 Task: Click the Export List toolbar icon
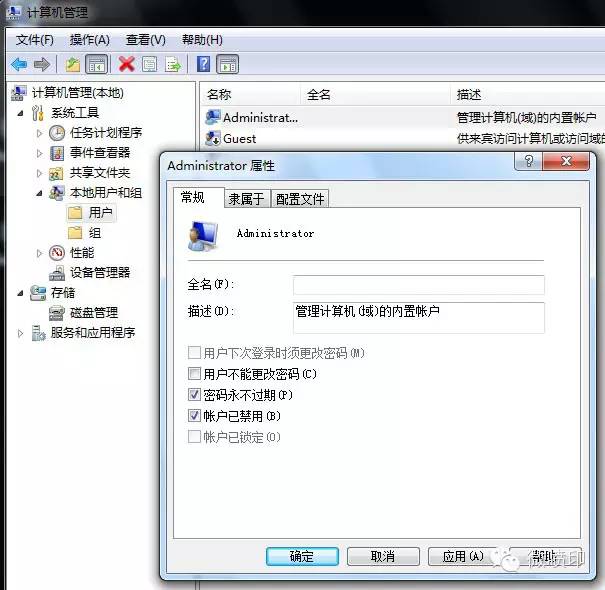pos(173,64)
